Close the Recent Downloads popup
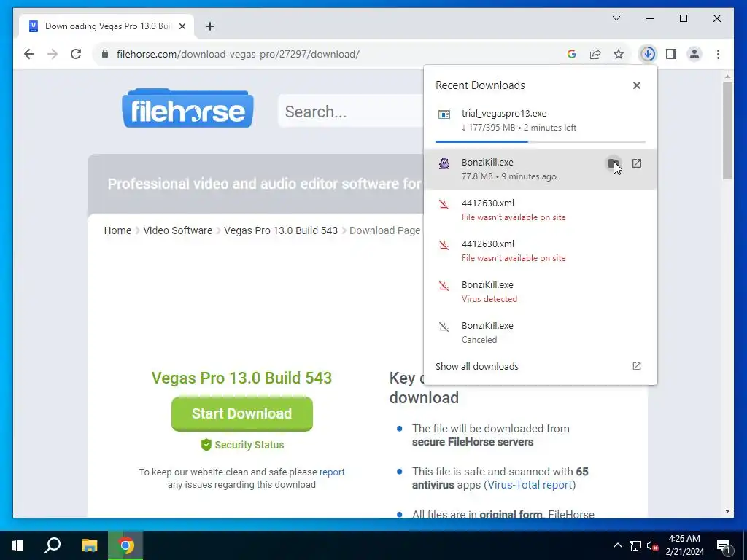747x560 pixels. pyautogui.click(x=636, y=85)
